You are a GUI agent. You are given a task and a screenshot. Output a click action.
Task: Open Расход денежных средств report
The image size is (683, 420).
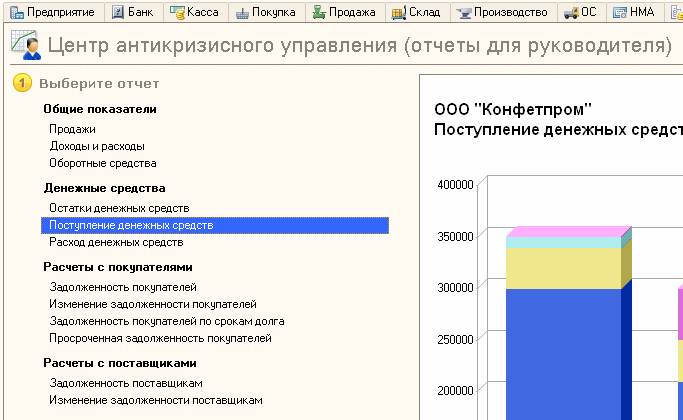[x=116, y=242]
